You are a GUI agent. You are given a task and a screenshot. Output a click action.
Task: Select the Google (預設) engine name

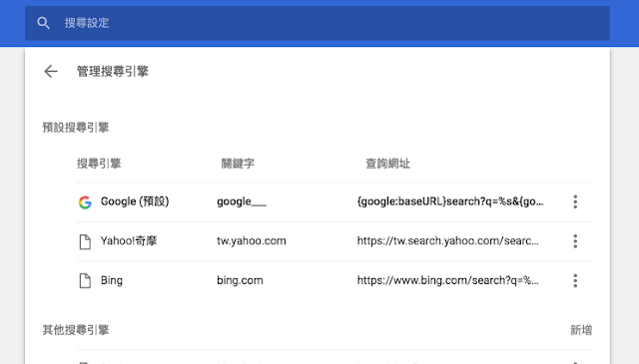click(135, 201)
